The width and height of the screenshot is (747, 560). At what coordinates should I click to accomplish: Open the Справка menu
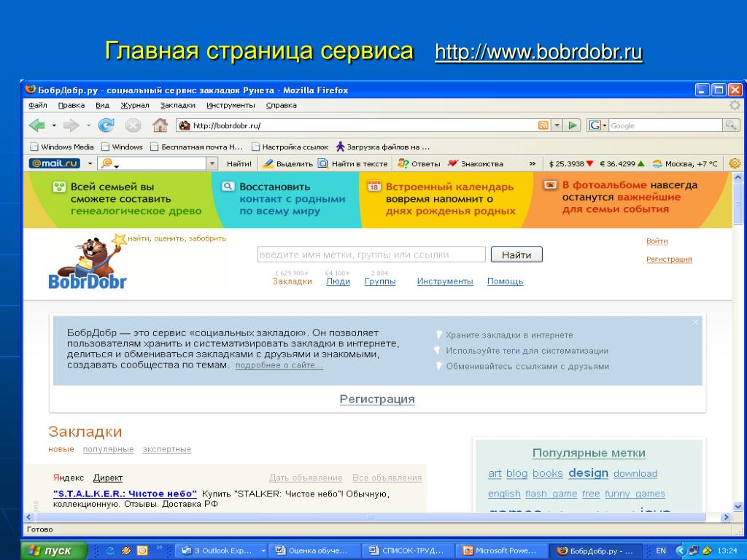281,105
